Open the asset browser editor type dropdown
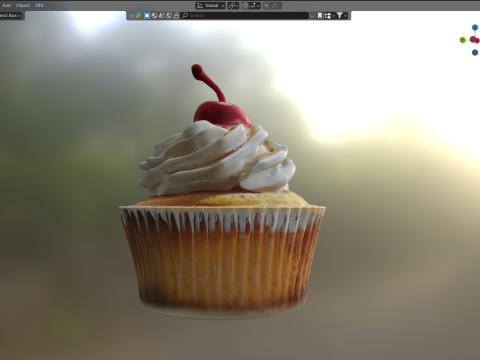480x360 pixels. (x=132, y=16)
